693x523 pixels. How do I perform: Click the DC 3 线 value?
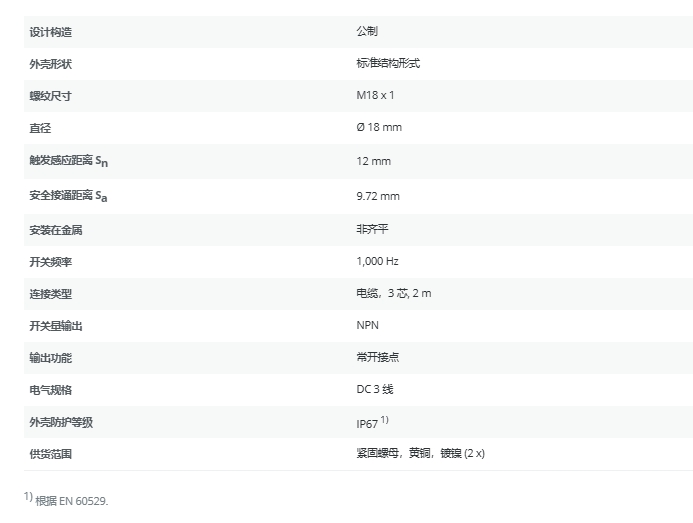tap(375, 389)
